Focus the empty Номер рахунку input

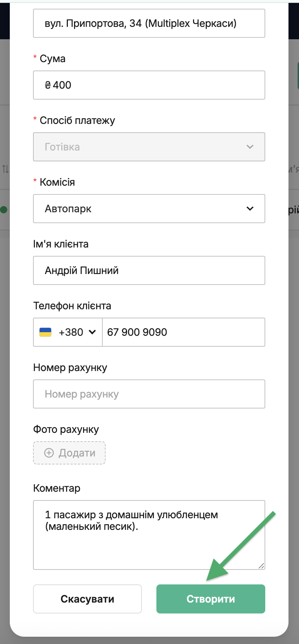pos(149,394)
